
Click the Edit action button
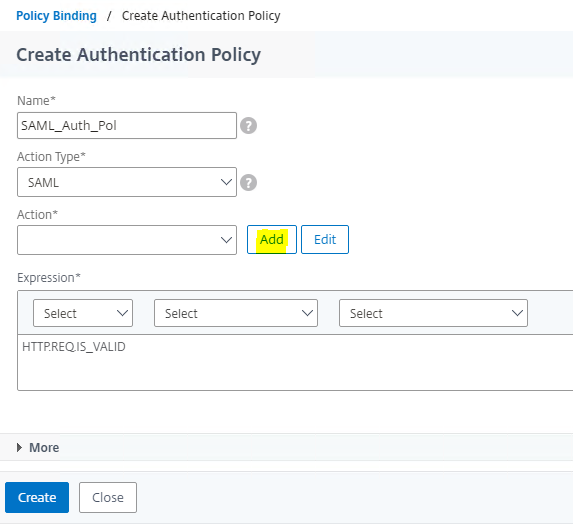[x=325, y=240]
